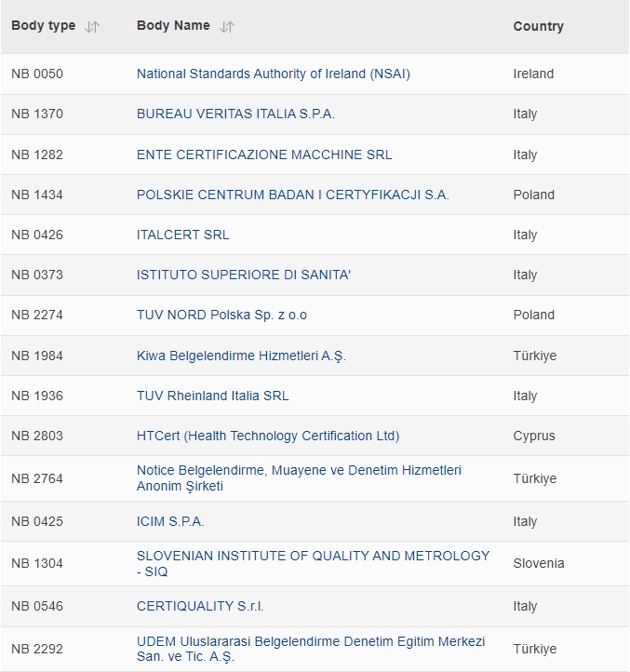Open POLSKIE CENTRUM BADAN I CERTYFIKACJI link
The width and height of the screenshot is (630, 672).
[x=293, y=195]
